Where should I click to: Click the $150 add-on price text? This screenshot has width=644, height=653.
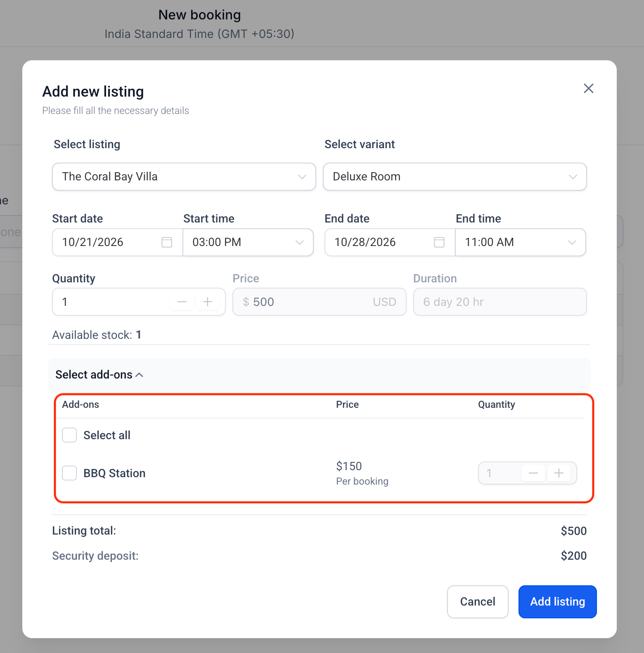(349, 466)
